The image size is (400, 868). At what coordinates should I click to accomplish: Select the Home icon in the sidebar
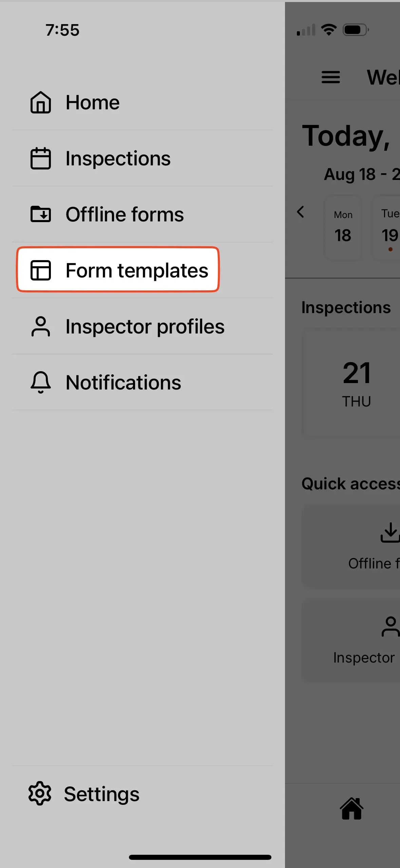coord(40,103)
